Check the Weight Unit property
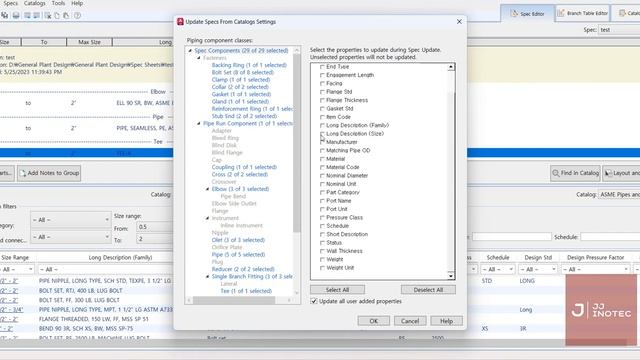 (322, 268)
